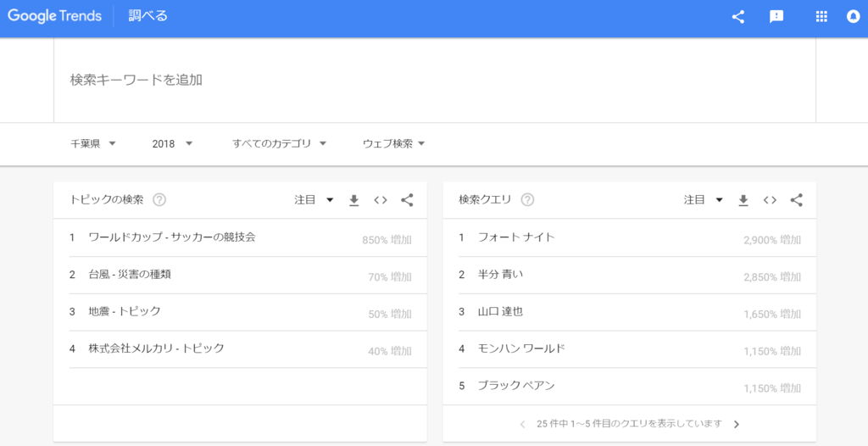
Task: Click embed code icon in トピックの検索 panel
Action: [381, 200]
